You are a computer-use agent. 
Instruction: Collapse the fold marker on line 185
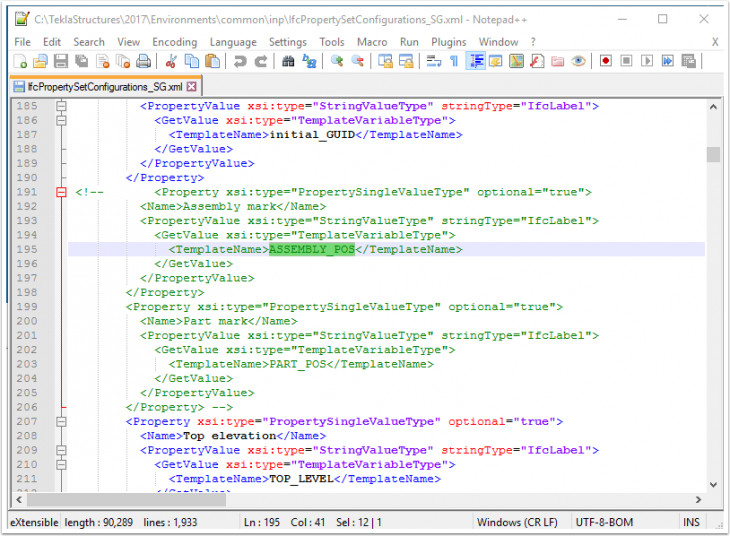click(x=61, y=106)
